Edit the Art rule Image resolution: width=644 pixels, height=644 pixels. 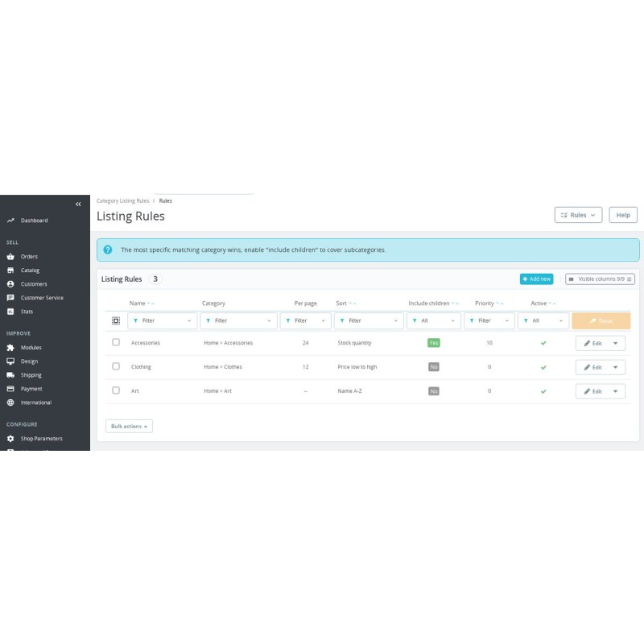(592, 392)
